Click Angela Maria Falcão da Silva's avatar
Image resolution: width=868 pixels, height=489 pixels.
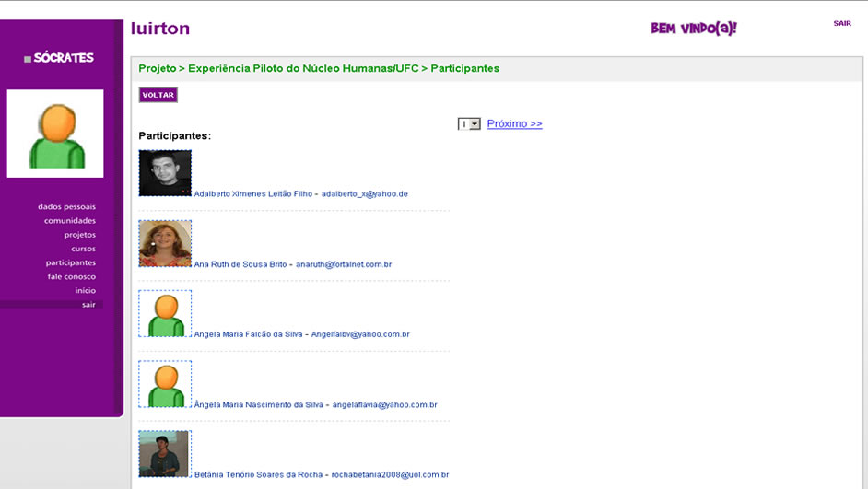pyautogui.click(x=165, y=313)
